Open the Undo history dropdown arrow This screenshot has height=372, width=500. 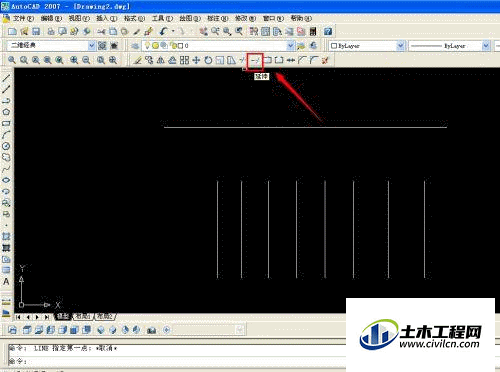(x=173, y=32)
